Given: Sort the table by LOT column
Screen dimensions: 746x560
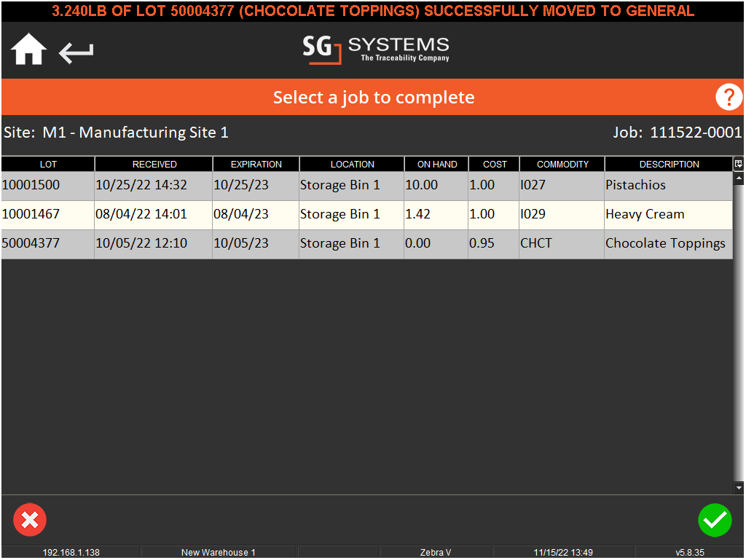Looking at the screenshot, I should point(47,164).
